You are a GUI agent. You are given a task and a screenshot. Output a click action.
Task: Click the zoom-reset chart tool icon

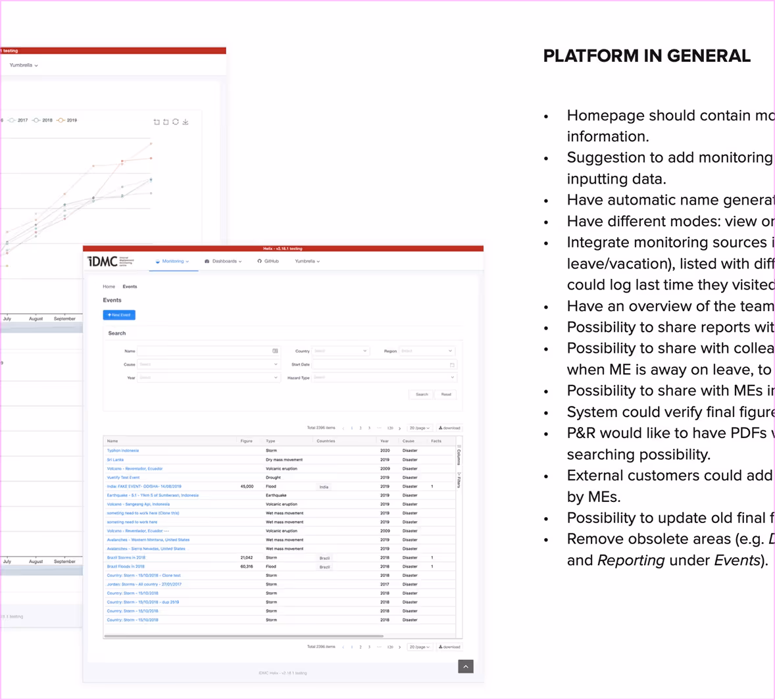tap(166, 122)
